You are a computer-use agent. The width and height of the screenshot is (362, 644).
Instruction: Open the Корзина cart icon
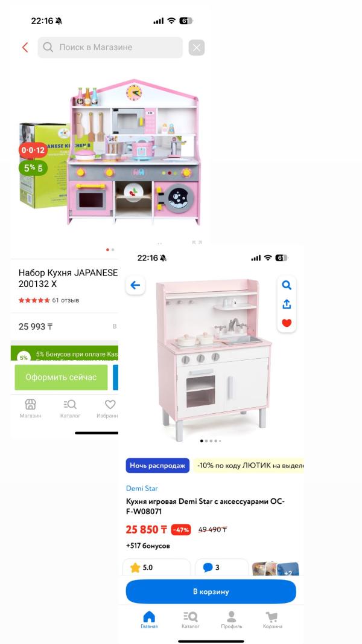point(272,620)
